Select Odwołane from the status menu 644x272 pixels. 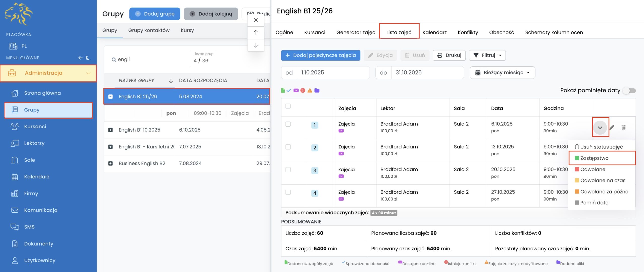click(592, 169)
